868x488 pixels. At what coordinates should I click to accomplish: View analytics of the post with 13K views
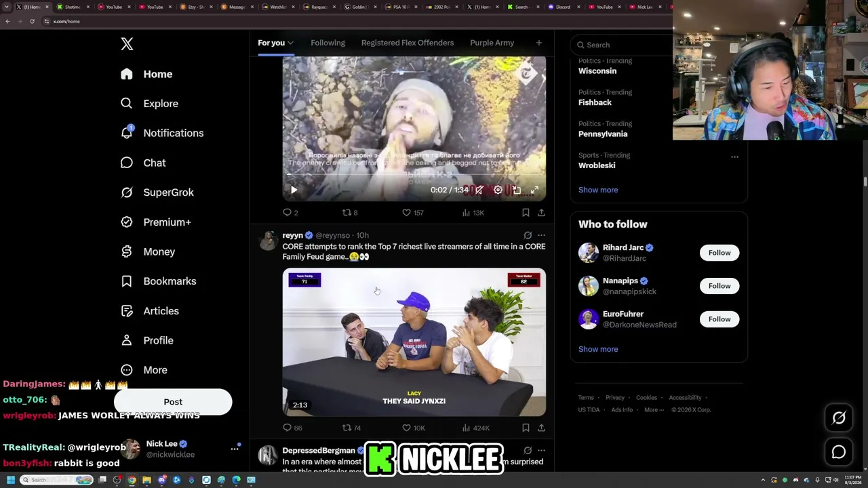click(x=473, y=213)
